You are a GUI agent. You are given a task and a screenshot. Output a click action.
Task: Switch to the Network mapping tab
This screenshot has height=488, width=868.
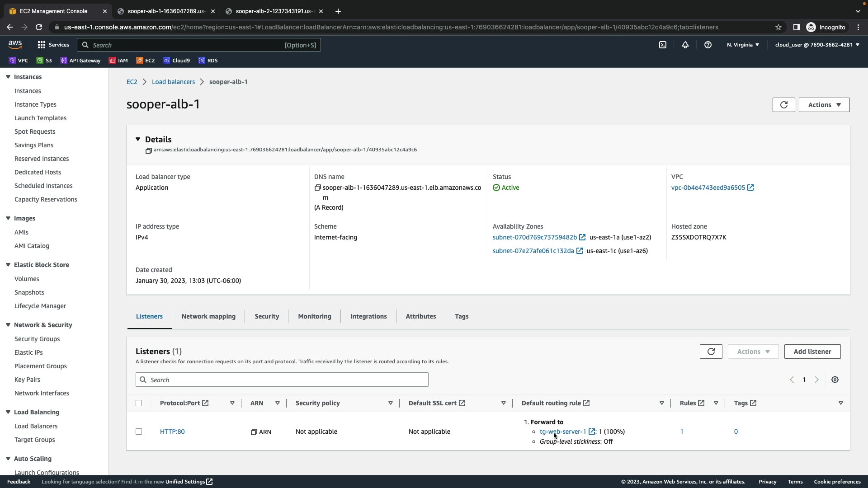(x=208, y=316)
